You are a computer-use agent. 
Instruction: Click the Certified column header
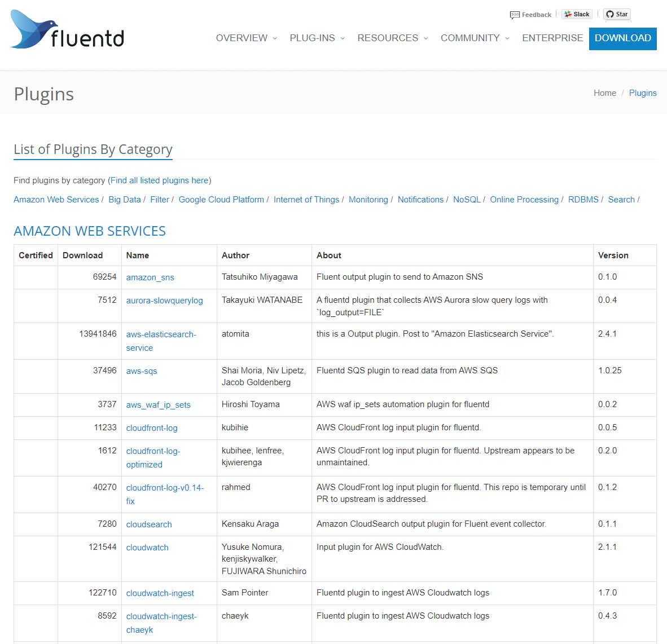point(36,255)
